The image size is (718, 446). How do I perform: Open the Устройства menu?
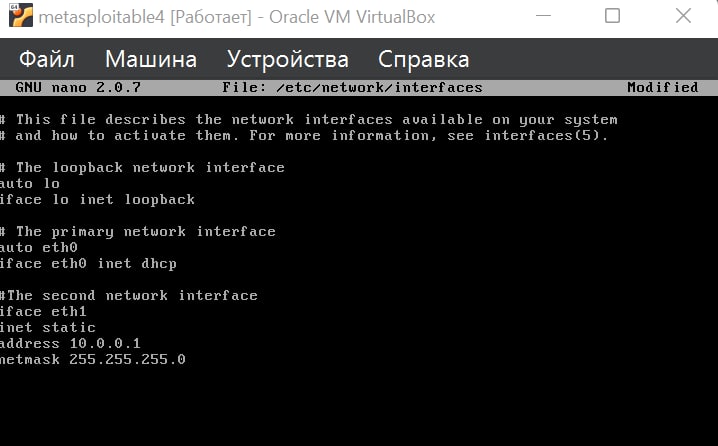point(288,59)
